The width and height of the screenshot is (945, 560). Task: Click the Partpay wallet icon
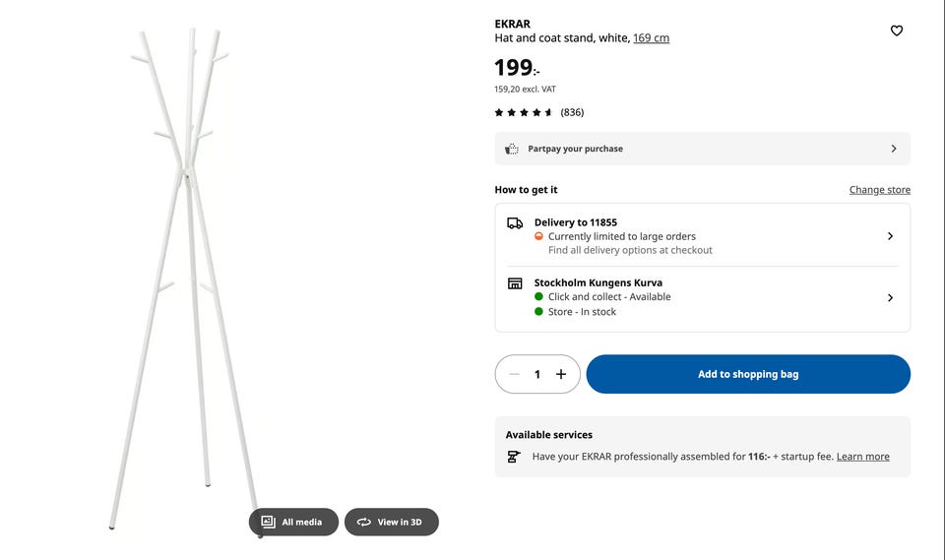(x=512, y=149)
